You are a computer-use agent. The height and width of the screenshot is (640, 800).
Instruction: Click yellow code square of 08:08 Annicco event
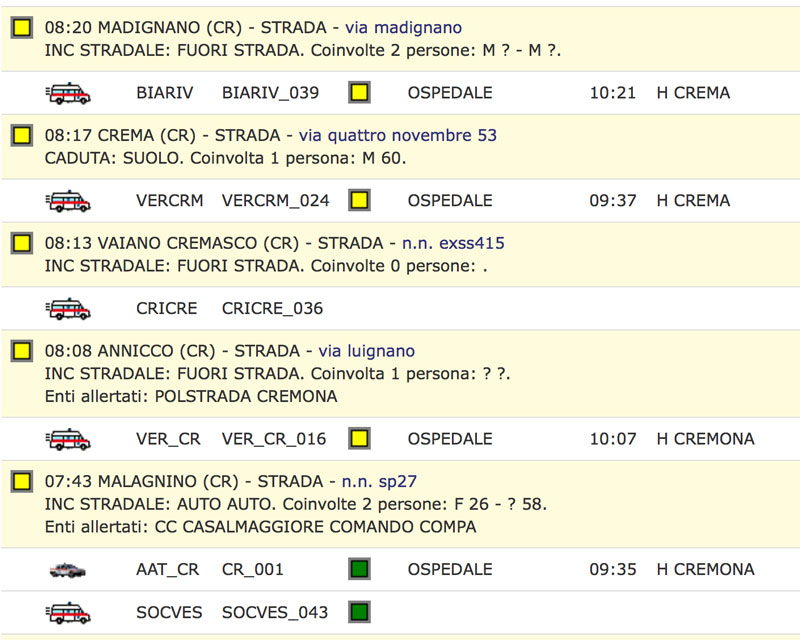(22, 351)
